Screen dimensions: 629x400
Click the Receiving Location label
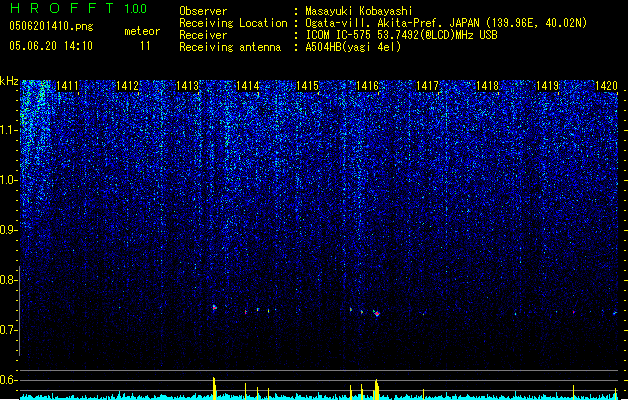[x=233, y=23]
